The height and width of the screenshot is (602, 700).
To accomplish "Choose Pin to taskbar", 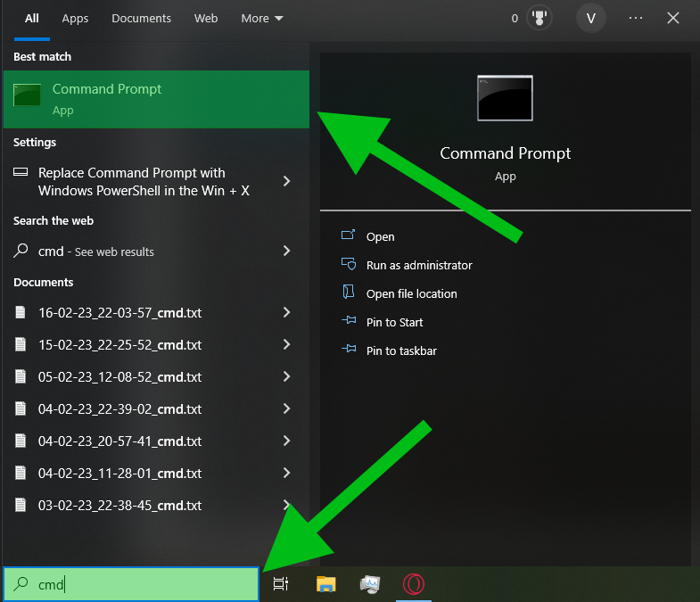I will click(401, 351).
